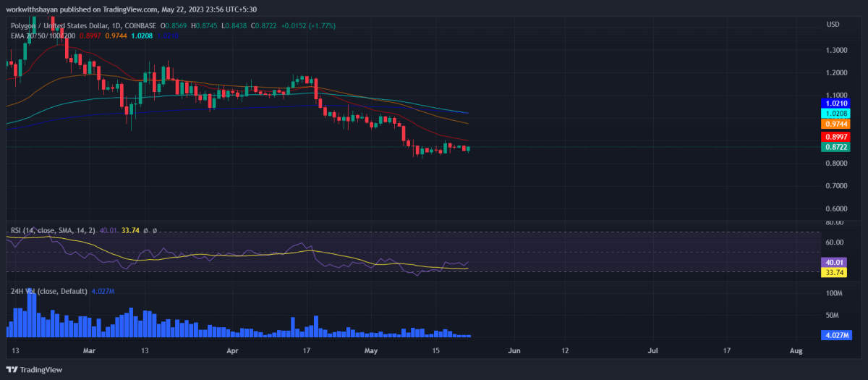Select the EMA 20/50/100/200 indicator legend
Screen dimensions: 868x380
tap(42, 35)
